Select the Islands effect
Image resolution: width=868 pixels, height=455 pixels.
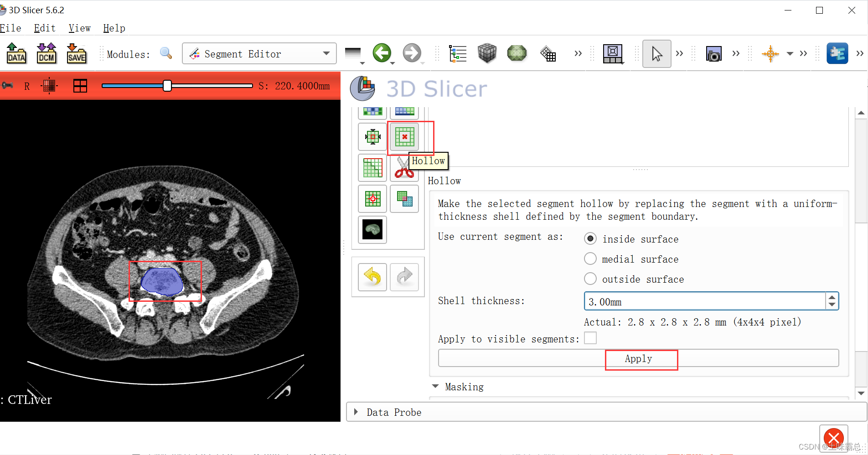pyautogui.click(x=372, y=199)
